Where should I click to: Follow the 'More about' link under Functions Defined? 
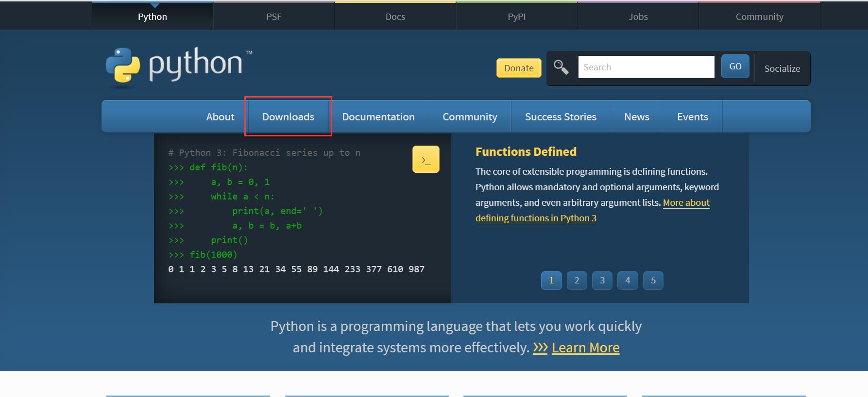coord(686,202)
